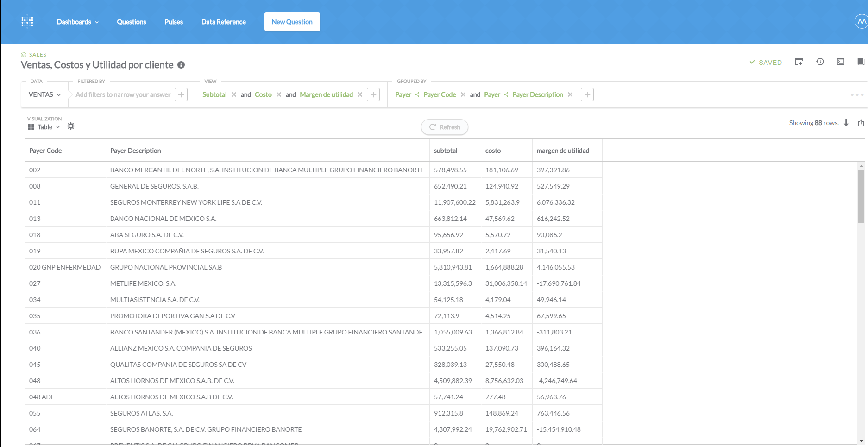Open revision history clock icon
This screenshot has width=868, height=447.
coord(820,62)
